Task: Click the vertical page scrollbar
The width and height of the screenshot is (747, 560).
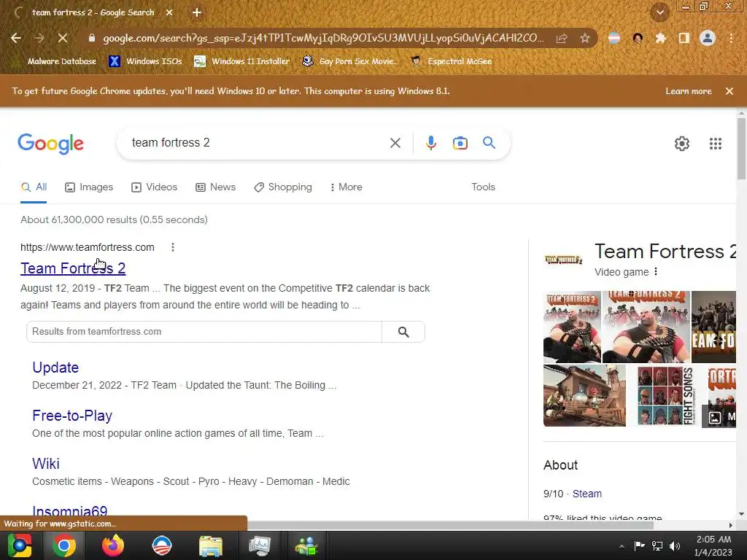Action: (x=741, y=149)
